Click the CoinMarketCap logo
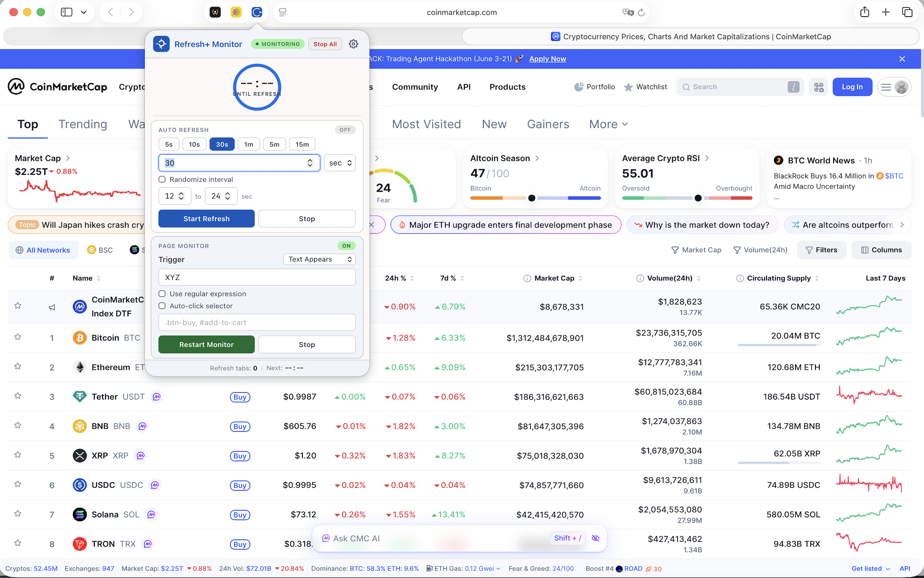The height and width of the screenshot is (578, 924). (x=57, y=87)
